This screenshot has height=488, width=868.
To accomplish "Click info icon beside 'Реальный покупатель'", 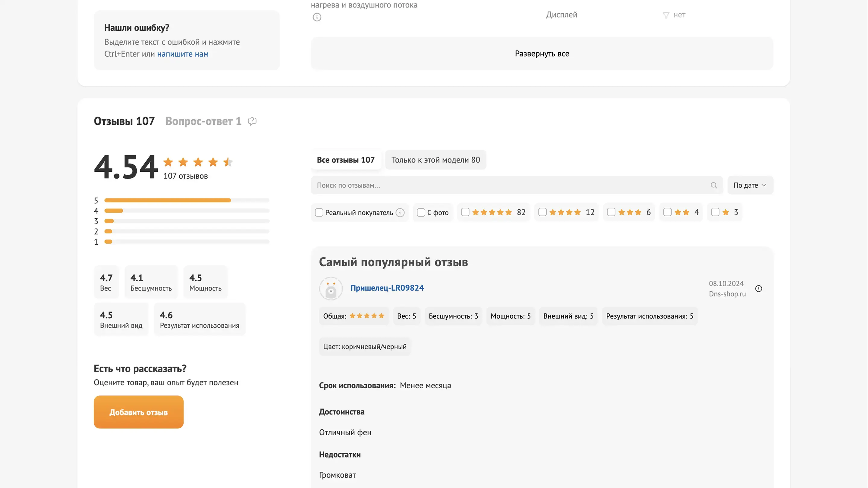I will (400, 212).
